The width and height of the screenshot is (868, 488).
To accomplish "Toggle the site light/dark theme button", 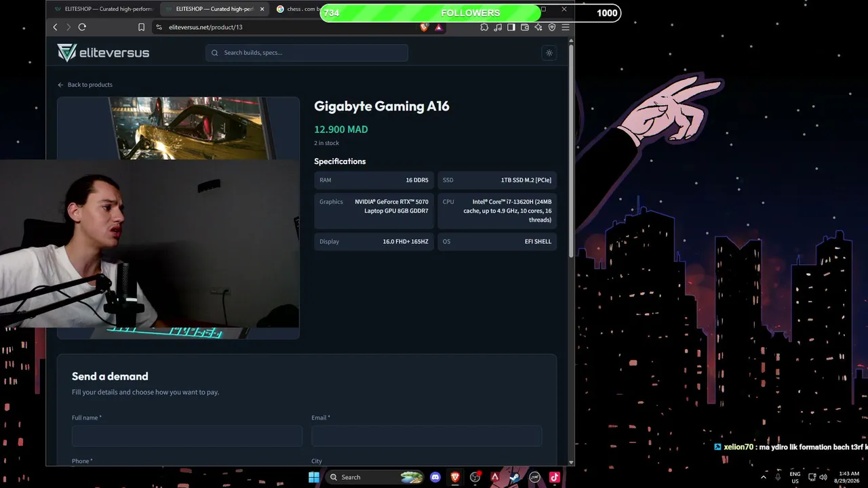I will (x=549, y=53).
